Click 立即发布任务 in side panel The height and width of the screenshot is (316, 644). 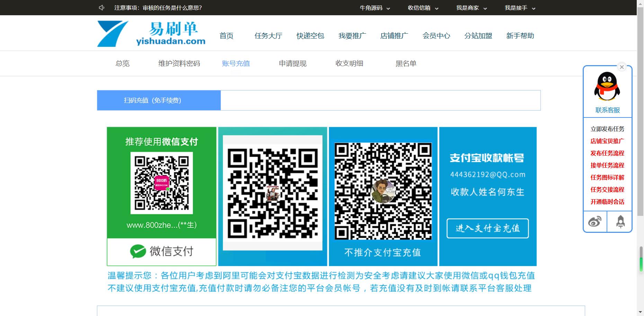tap(607, 129)
